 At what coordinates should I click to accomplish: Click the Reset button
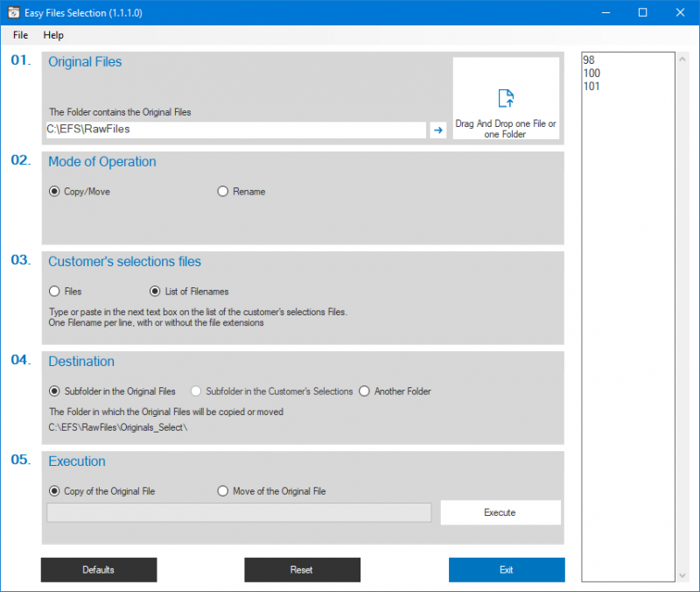click(301, 570)
